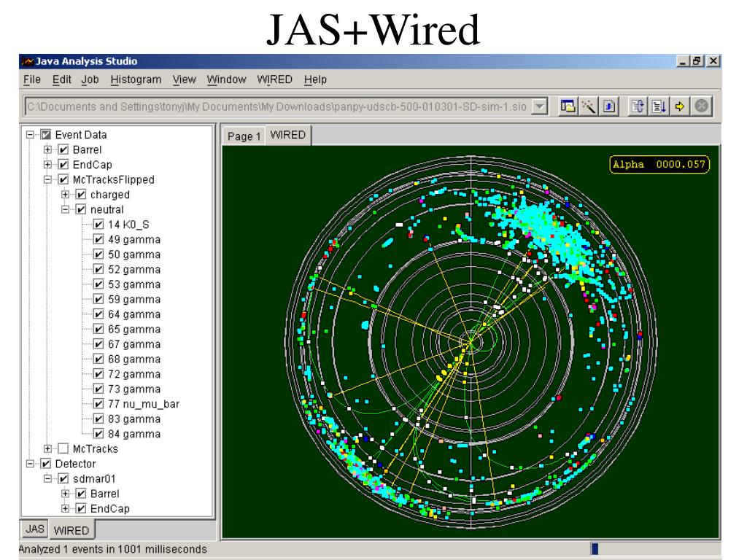Click the rewind job document icon
The image size is (747, 560).
(638, 106)
